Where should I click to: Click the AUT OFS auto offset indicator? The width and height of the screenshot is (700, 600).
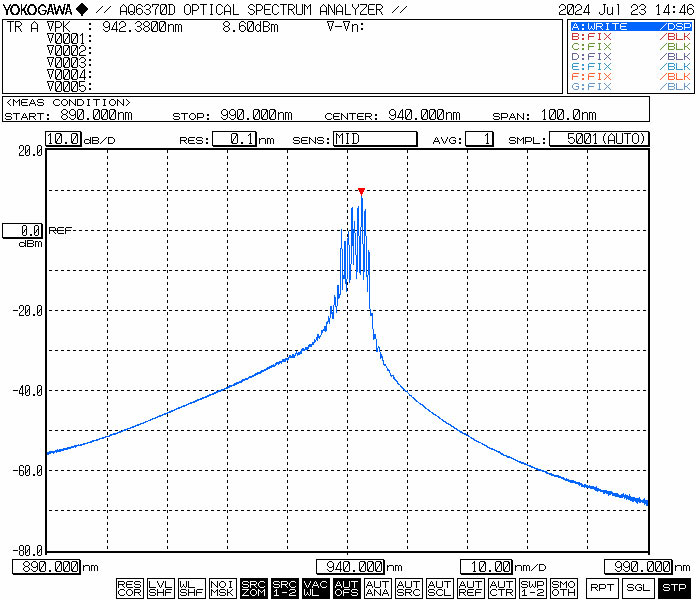point(347,588)
